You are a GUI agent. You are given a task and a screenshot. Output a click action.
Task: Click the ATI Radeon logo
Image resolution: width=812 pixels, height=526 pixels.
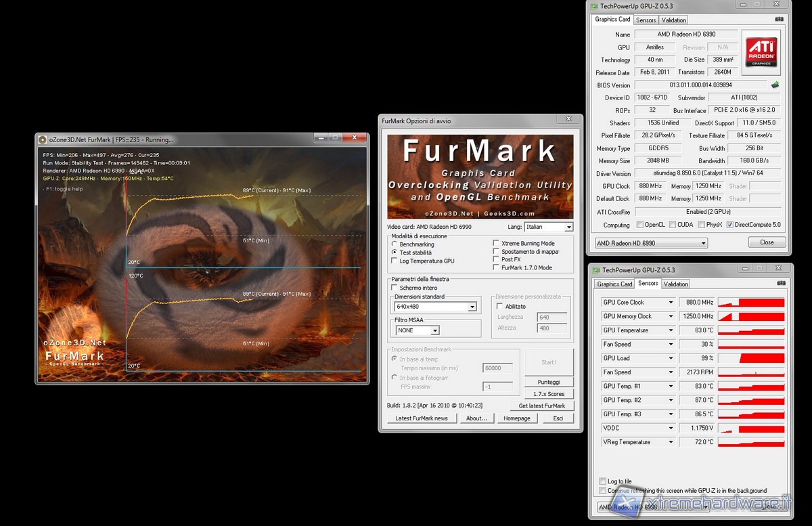click(761, 51)
